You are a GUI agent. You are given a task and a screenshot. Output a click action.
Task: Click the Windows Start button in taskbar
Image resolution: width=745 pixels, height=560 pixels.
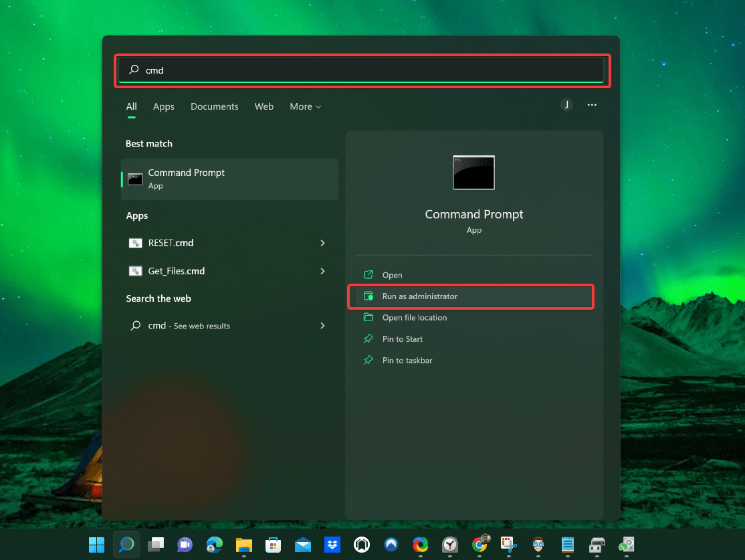tap(96, 545)
